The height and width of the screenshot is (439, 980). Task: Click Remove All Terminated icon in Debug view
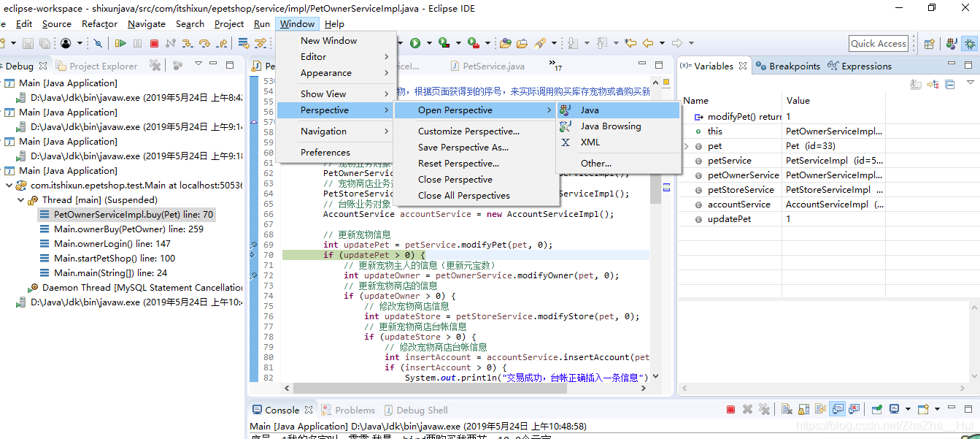click(155, 66)
